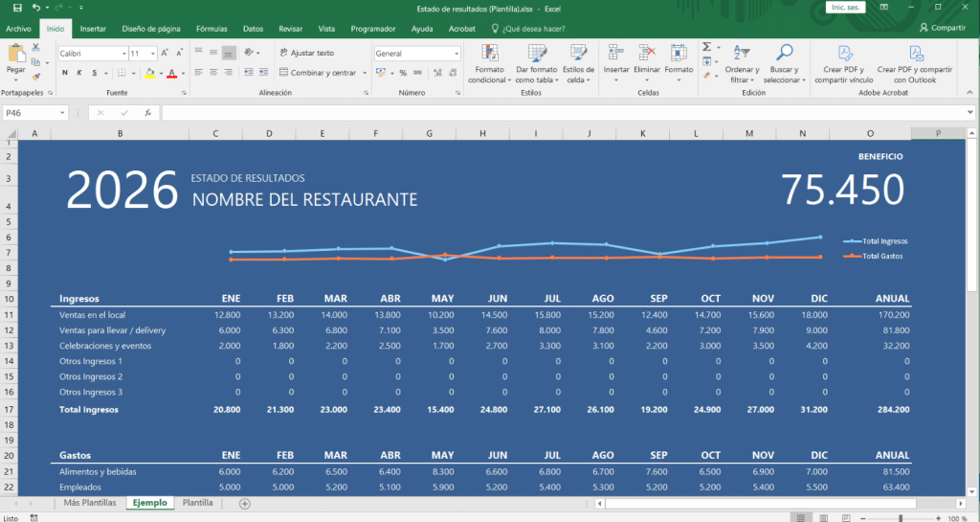This screenshot has width=980, height=522.
Task: Click the borders icon in Fuente group
Action: [x=122, y=73]
